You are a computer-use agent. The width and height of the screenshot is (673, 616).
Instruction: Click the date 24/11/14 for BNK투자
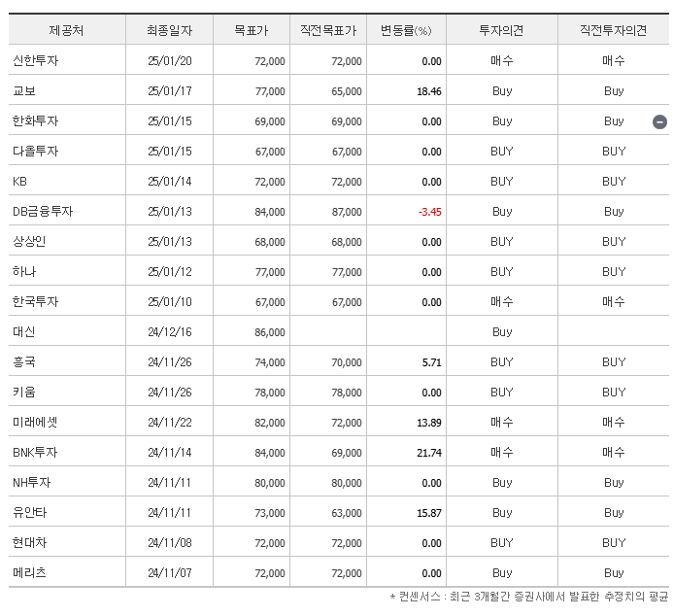[x=170, y=453]
